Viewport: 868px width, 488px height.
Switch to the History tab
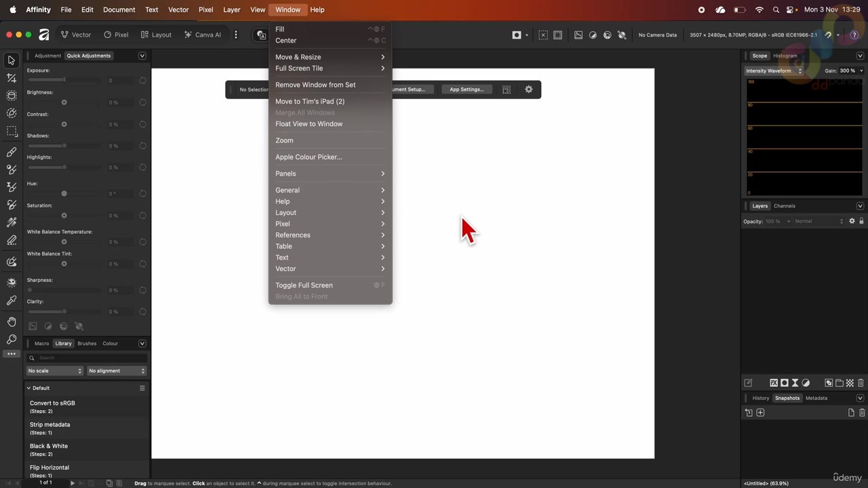[761, 398]
